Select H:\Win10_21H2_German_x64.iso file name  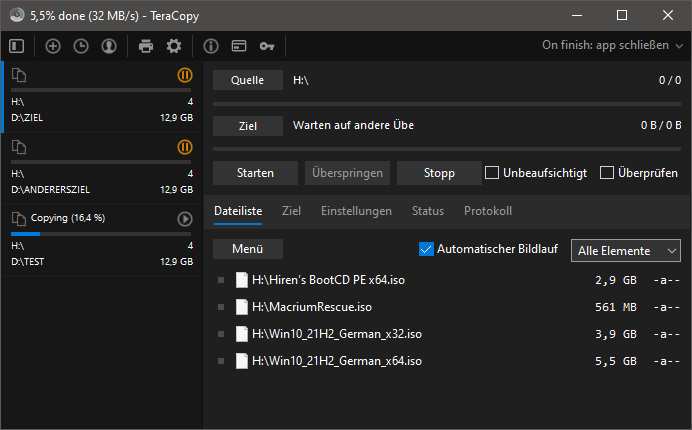(x=337, y=361)
